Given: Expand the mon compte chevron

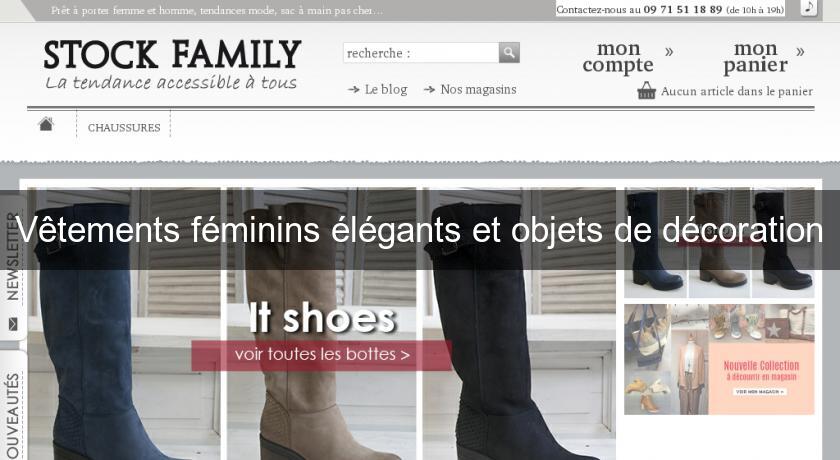Looking at the screenshot, I should (669, 52).
